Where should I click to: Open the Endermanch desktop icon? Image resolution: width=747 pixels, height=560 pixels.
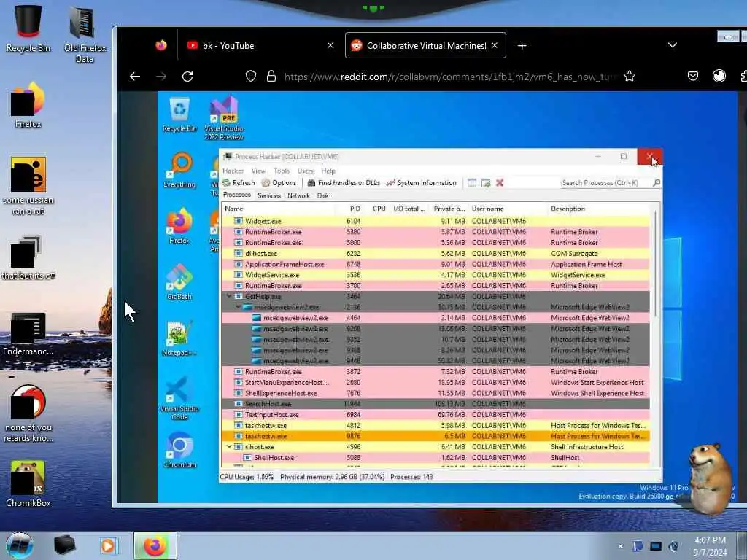click(x=28, y=333)
